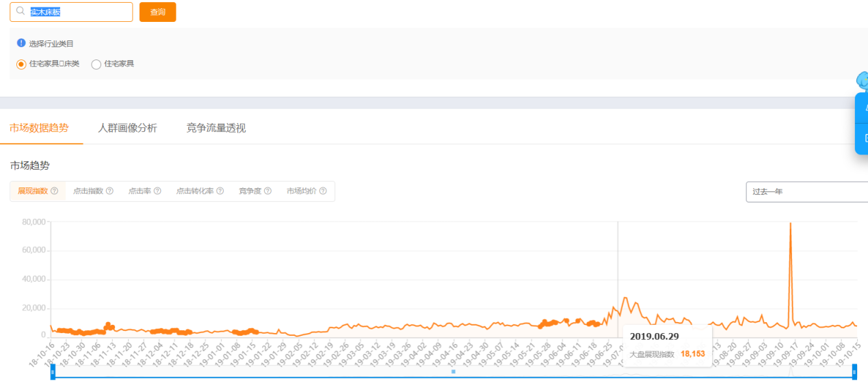This screenshot has height=385, width=868.
Task: Click the blue info icon beside 选择行业类目
Action: coord(21,42)
